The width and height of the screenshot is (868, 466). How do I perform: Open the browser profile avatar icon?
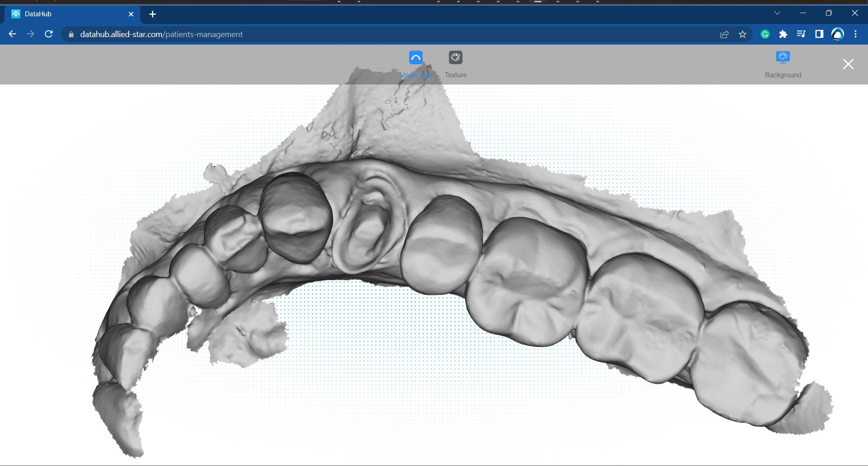pos(837,34)
